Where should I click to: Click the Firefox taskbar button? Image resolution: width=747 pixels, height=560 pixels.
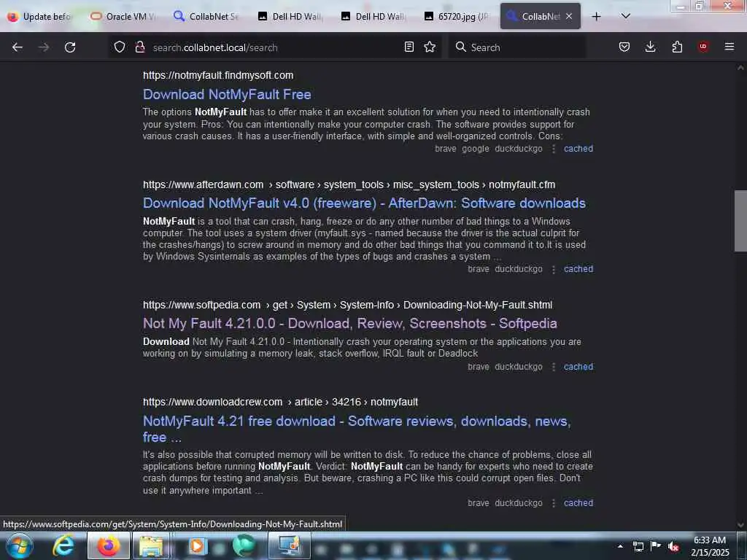coord(108,545)
